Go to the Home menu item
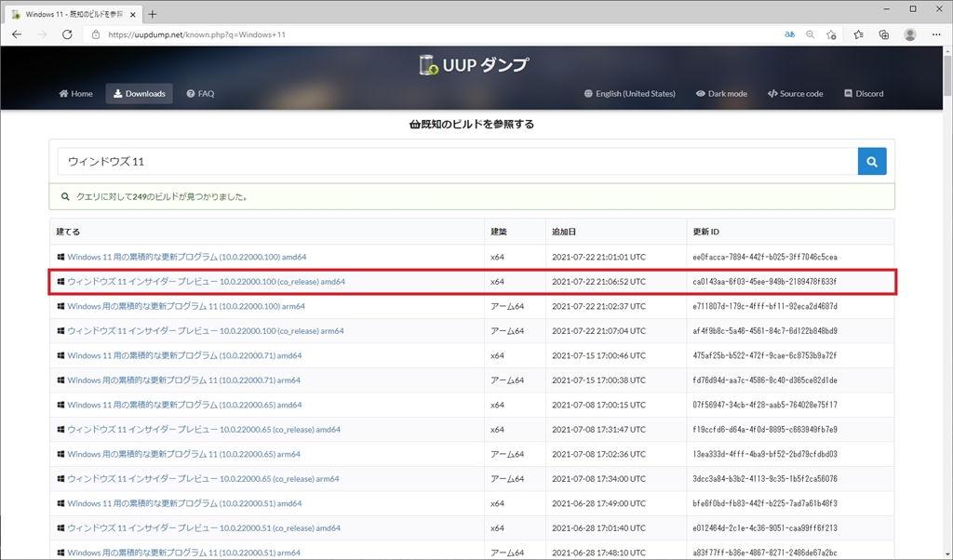 pyautogui.click(x=76, y=94)
